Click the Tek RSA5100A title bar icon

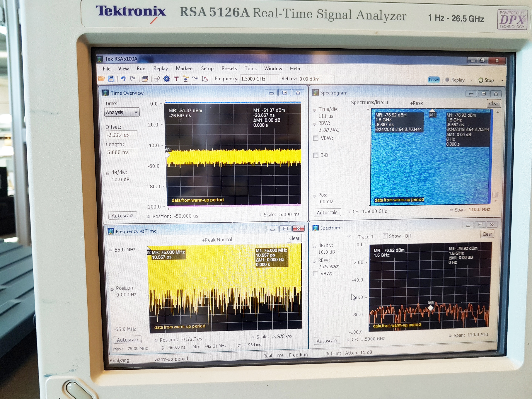point(100,59)
